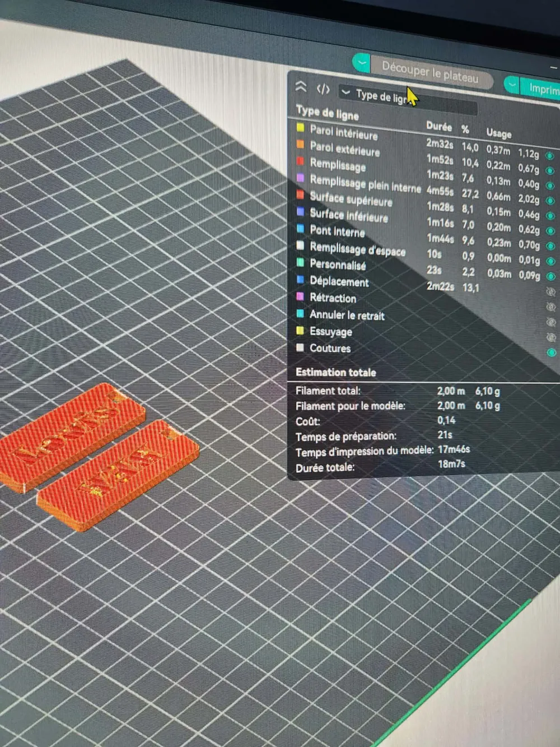Screen dimensions: 560x747
Task: Click the Découper le plateau button
Action: pyautogui.click(x=430, y=72)
